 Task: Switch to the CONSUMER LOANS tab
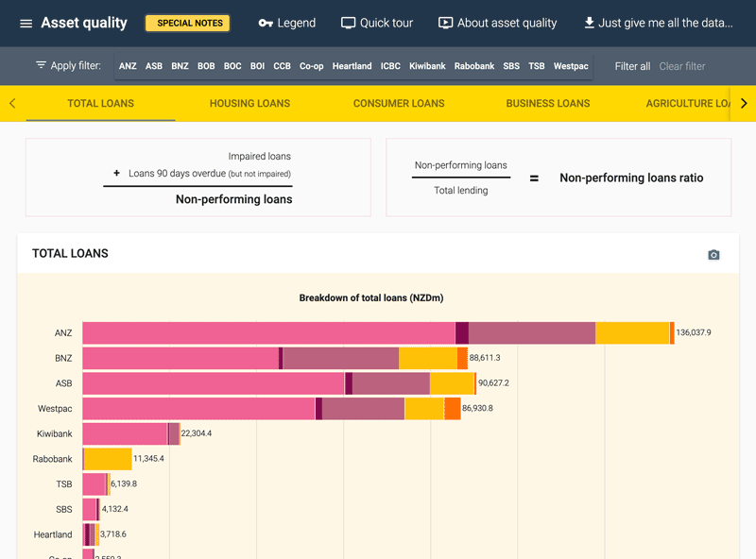[399, 103]
